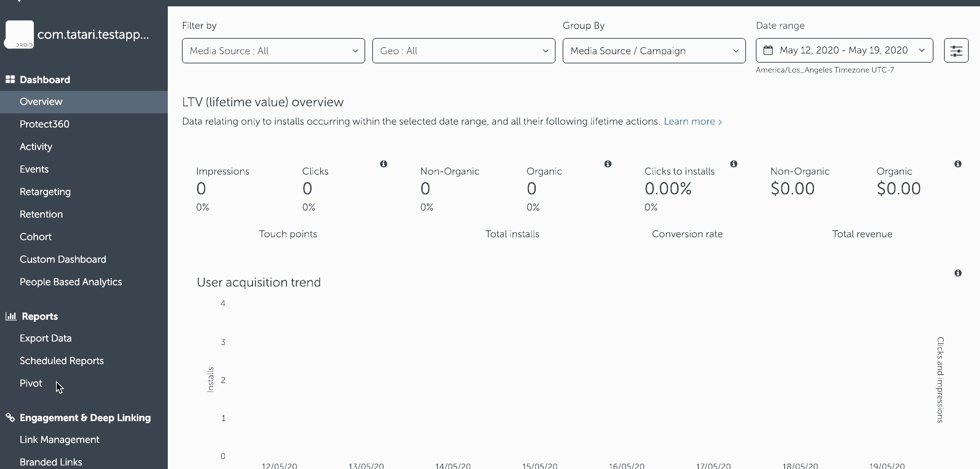Open the Media Source filter dropdown
This screenshot has height=469, width=980.
point(273,51)
